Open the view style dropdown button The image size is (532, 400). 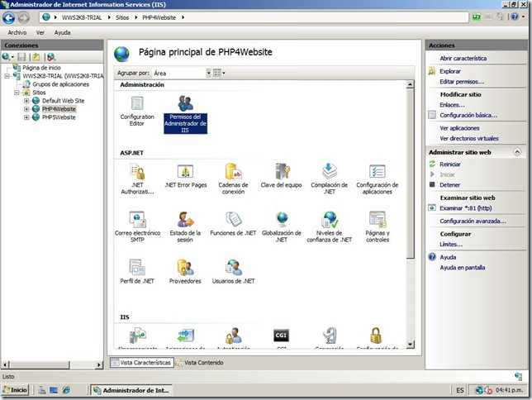(x=219, y=73)
